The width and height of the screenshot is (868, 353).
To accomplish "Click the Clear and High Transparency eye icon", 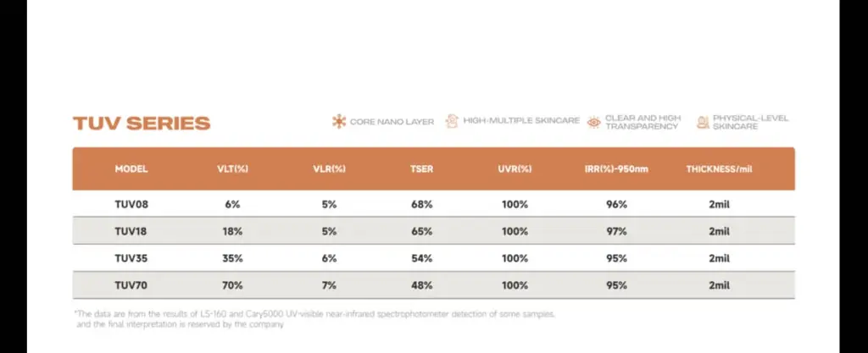I will 594,122.
